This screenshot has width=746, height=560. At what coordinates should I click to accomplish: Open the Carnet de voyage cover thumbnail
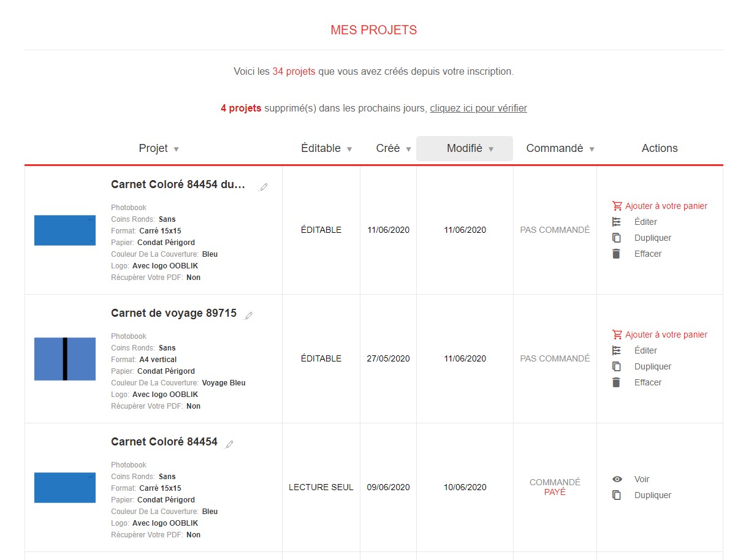coord(65,359)
